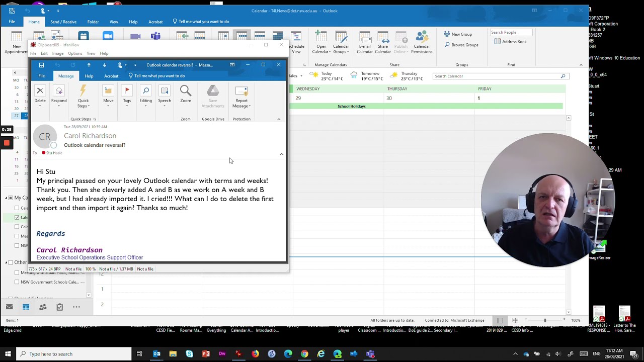Image resolution: width=644 pixels, height=362 pixels.
Task: Save the message with the floppy disk icon
Action: pyautogui.click(x=41, y=65)
